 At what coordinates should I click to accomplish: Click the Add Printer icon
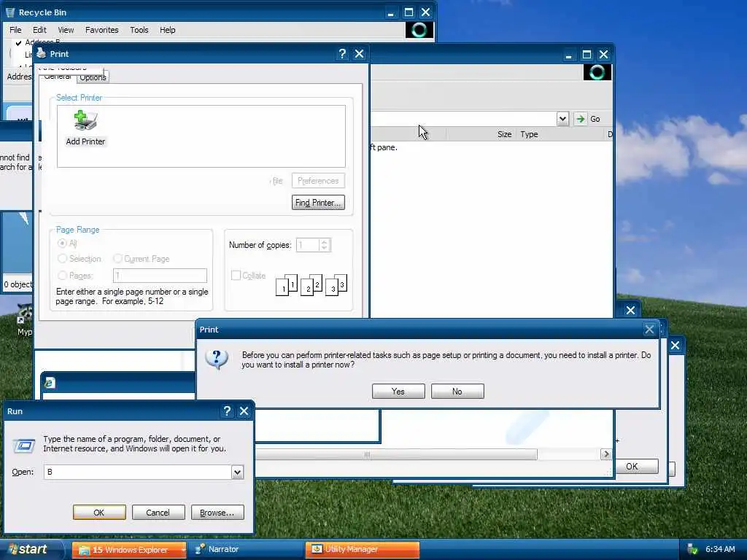[86, 120]
